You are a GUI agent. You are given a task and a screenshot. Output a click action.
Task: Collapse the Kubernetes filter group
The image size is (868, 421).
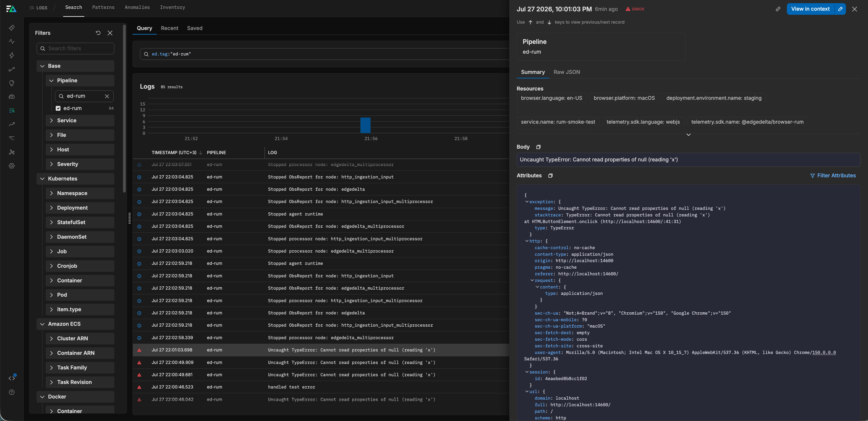42,178
